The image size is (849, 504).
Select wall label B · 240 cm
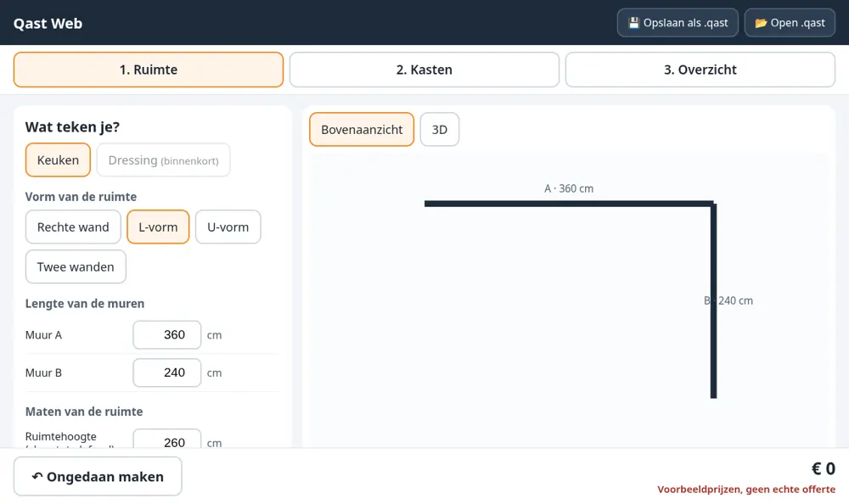tap(728, 300)
